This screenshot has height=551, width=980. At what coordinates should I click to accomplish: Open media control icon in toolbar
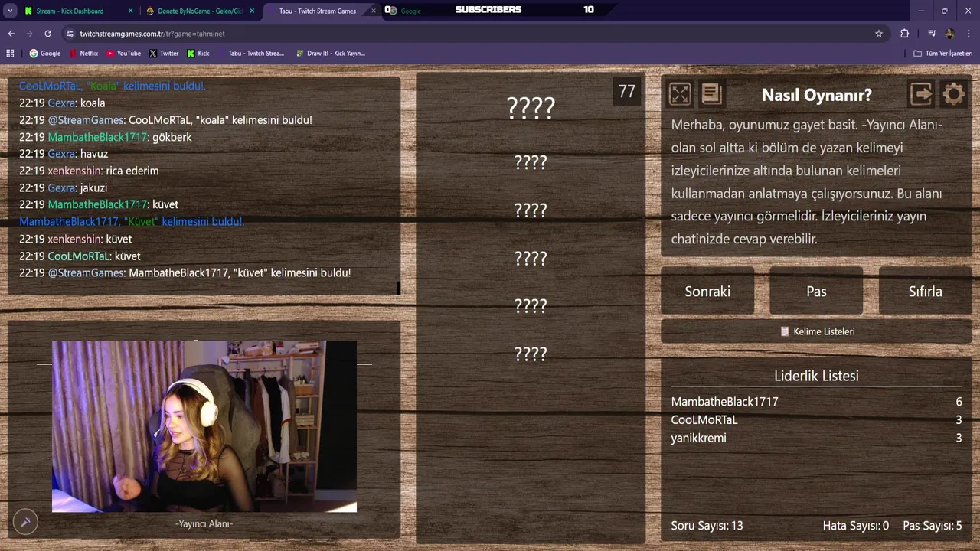pos(932,34)
